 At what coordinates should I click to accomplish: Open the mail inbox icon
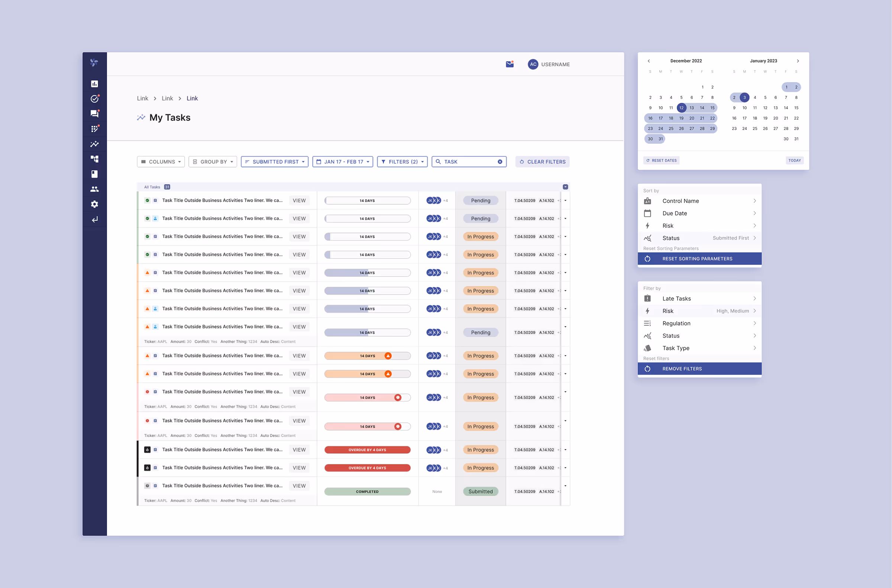(510, 64)
